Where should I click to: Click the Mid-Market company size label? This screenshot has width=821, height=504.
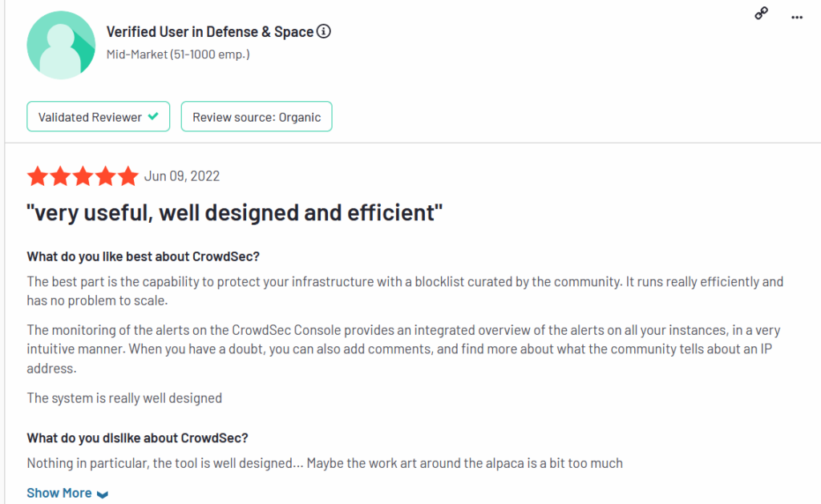coord(178,54)
